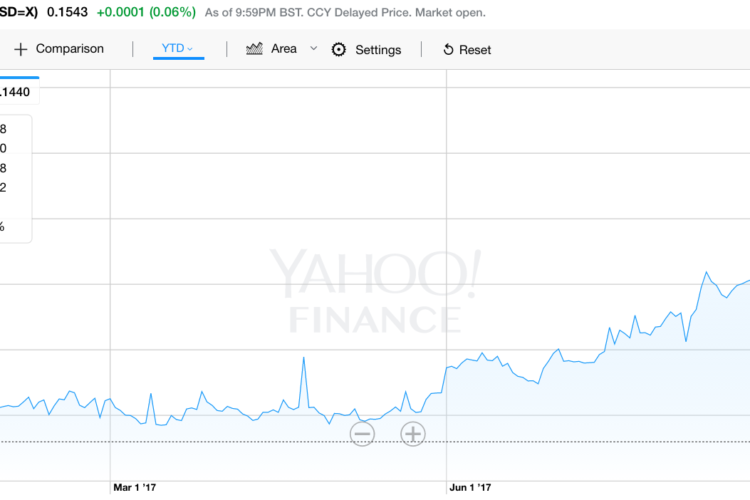
Task: Click the Area chart type icon
Action: tap(254, 48)
